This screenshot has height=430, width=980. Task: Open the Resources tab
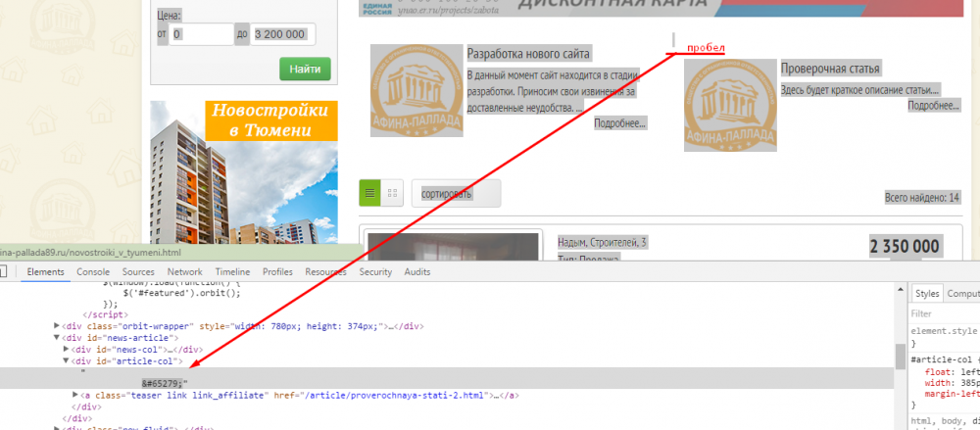click(325, 272)
